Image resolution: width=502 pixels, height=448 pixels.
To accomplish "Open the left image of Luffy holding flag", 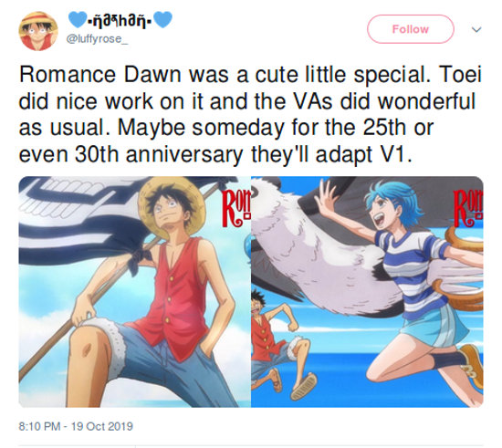I will pos(135,292).
